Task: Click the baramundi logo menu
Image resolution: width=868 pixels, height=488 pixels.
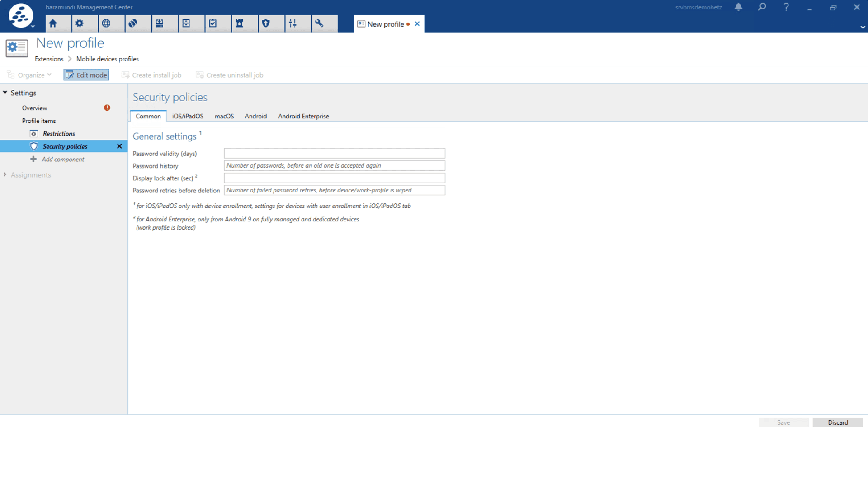Action: click(21, 15)
